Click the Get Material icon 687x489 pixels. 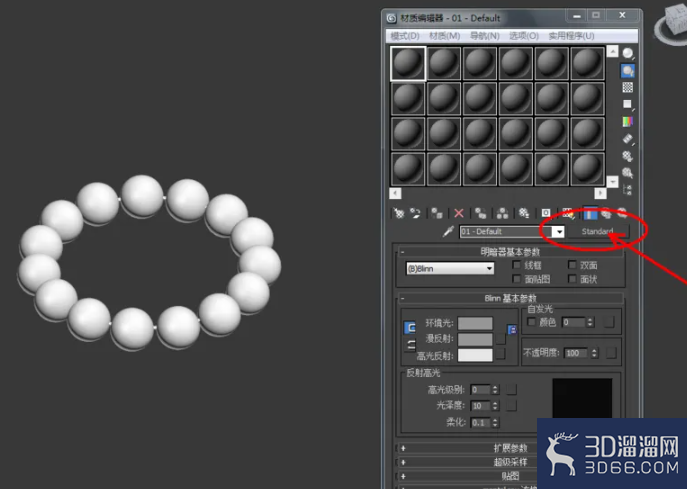[399, 213]
